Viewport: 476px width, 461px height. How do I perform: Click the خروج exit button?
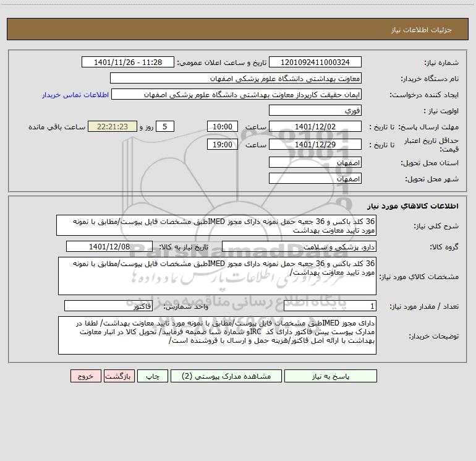(85, 376)
